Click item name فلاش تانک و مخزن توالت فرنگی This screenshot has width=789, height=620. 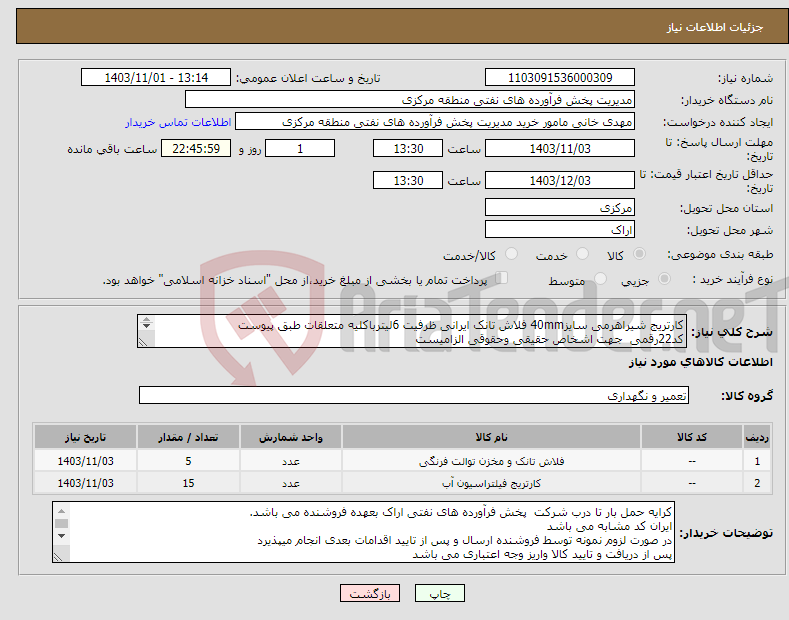click(x=492, y=461)
